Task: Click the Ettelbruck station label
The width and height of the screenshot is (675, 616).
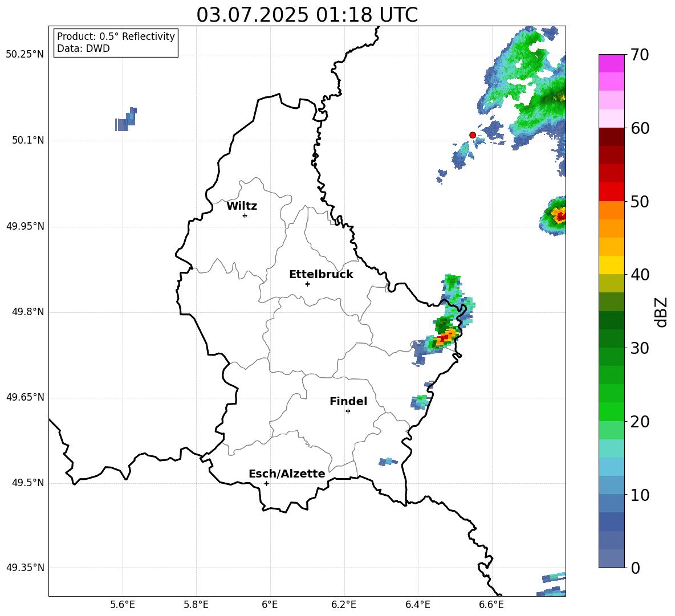Action: (321, 275)
